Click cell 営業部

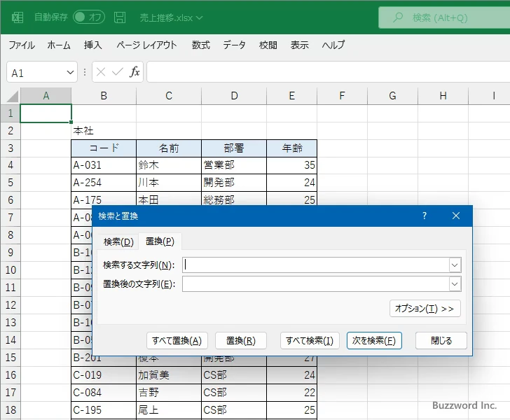pyautogui.click(x=234, y=165)
